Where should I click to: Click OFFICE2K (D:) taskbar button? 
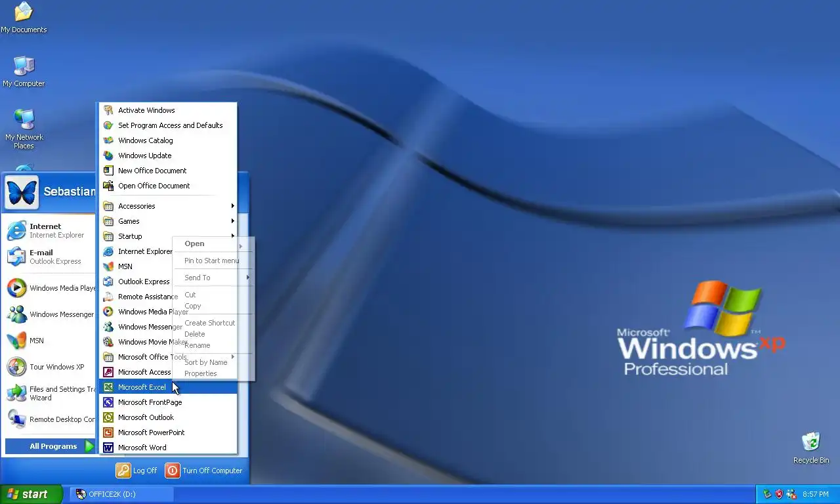point(122,494)
